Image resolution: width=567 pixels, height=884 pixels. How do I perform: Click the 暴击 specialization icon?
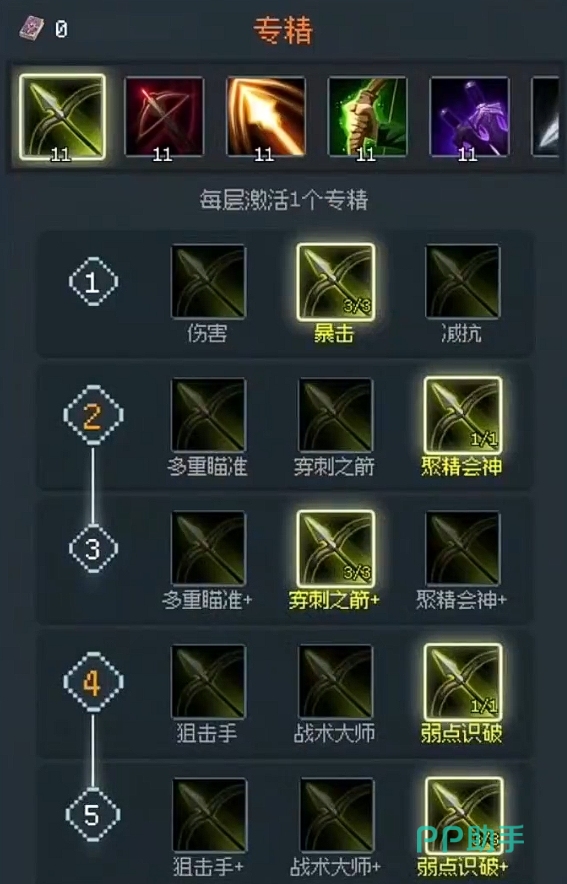(x=335, y=281)
